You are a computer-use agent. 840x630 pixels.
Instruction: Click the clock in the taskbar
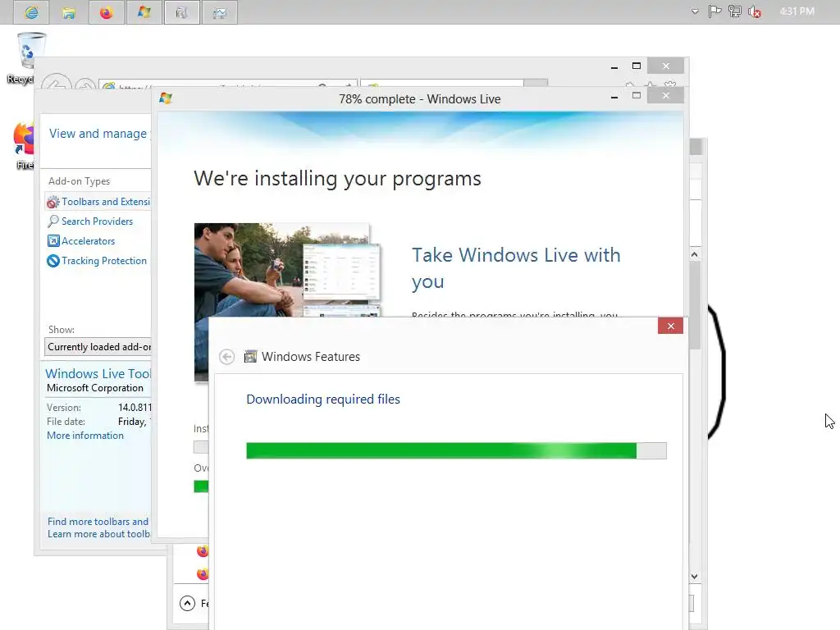pyautogui.click(x=797, y=11)
